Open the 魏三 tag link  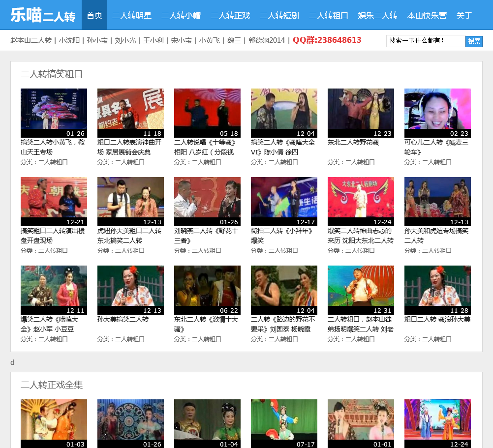[x=234, y=40]
